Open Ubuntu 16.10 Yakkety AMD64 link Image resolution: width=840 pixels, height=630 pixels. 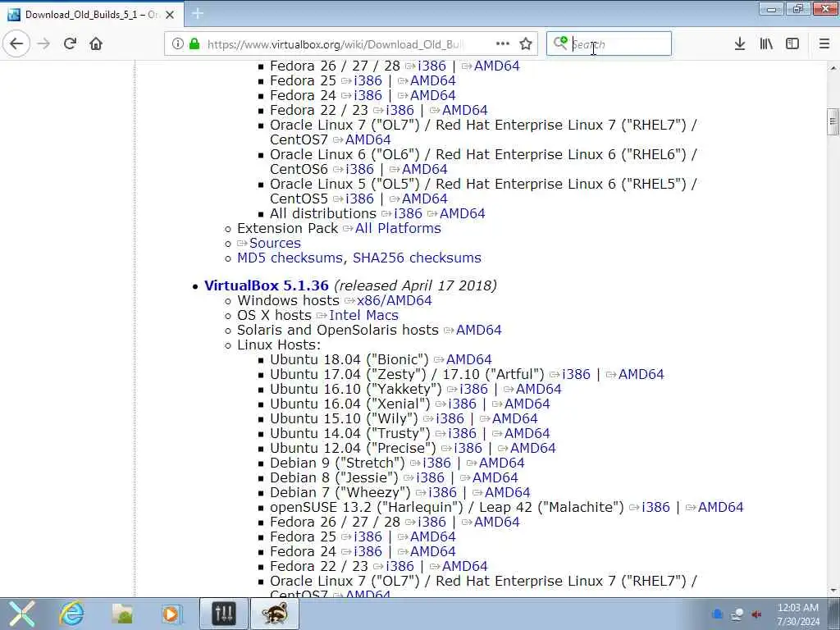tap(538, 389)
